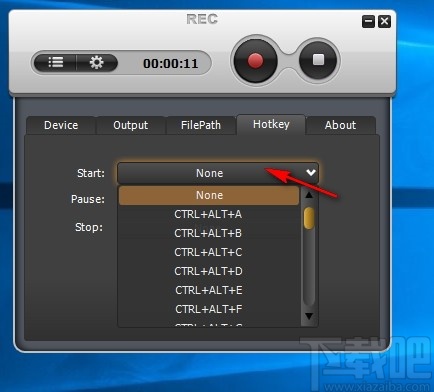Close the REC window
The height and width of the screenshot is (392, 434).
point(384,22)
